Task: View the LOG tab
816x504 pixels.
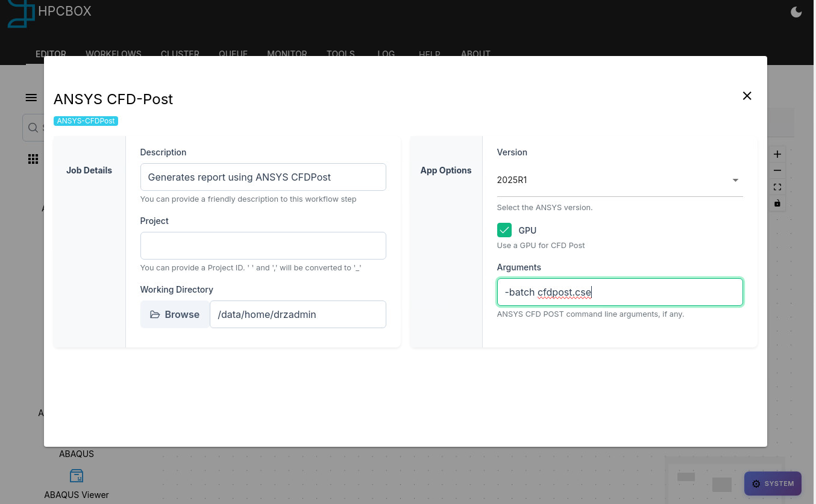Action: click(386, 54)
